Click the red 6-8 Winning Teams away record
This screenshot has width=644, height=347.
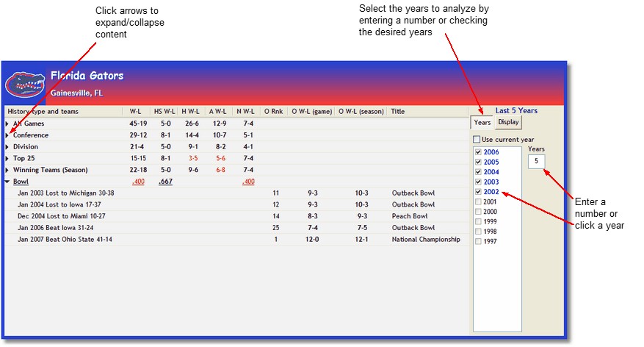click(x=220, y=170)
